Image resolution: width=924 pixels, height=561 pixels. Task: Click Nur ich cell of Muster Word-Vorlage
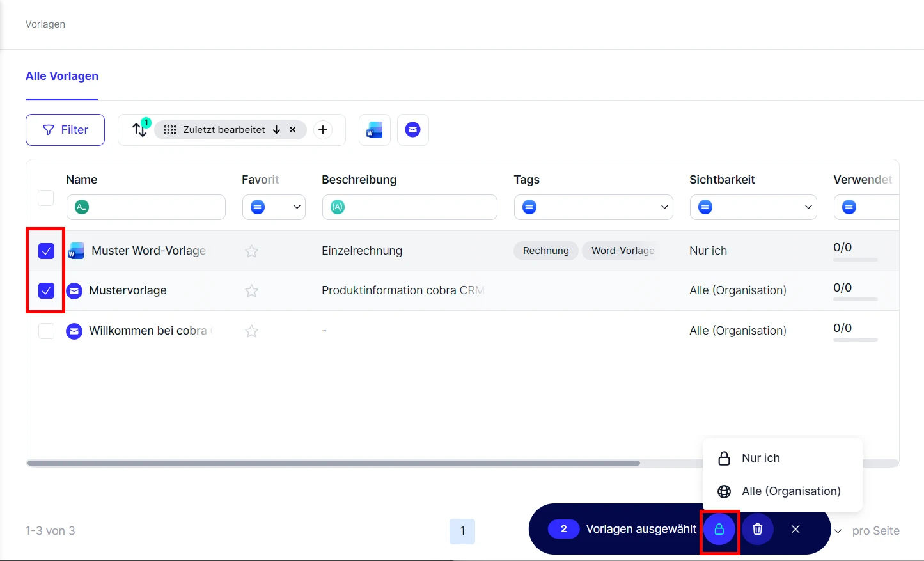pos(709,251)
